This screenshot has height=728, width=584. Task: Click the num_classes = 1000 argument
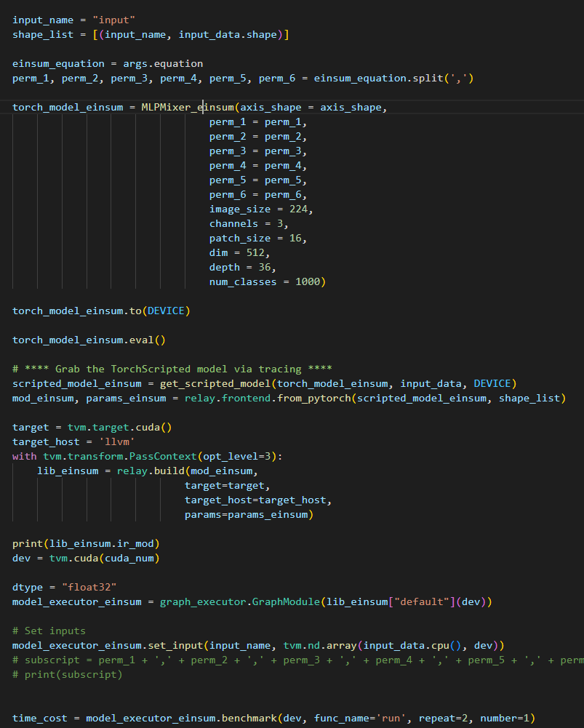click(265, 282)
